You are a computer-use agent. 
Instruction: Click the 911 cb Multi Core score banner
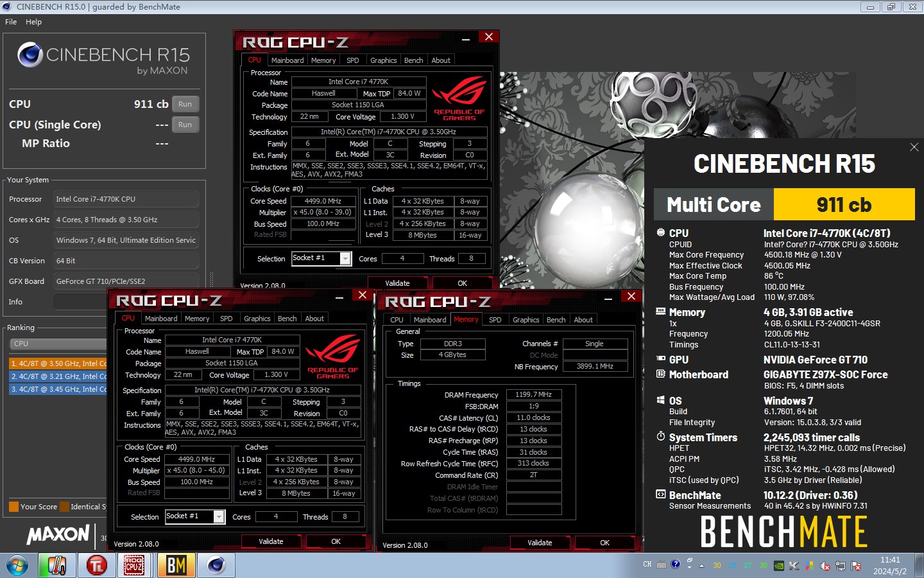point(844,204)
